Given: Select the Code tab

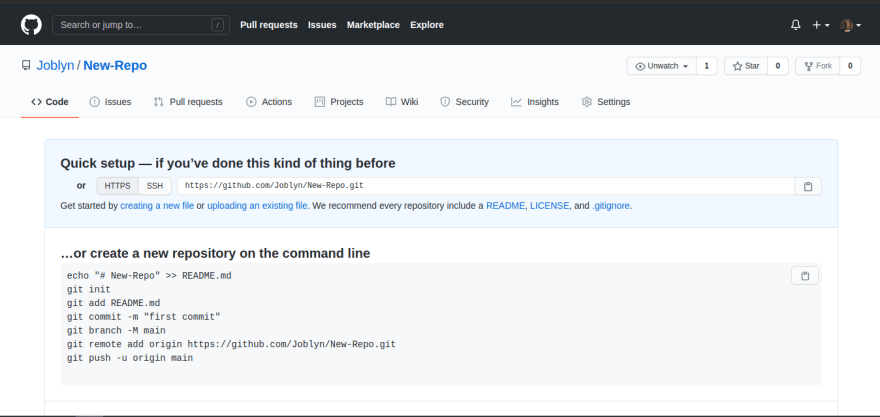Looking at the screenshot, I should (x=50, y=102).
